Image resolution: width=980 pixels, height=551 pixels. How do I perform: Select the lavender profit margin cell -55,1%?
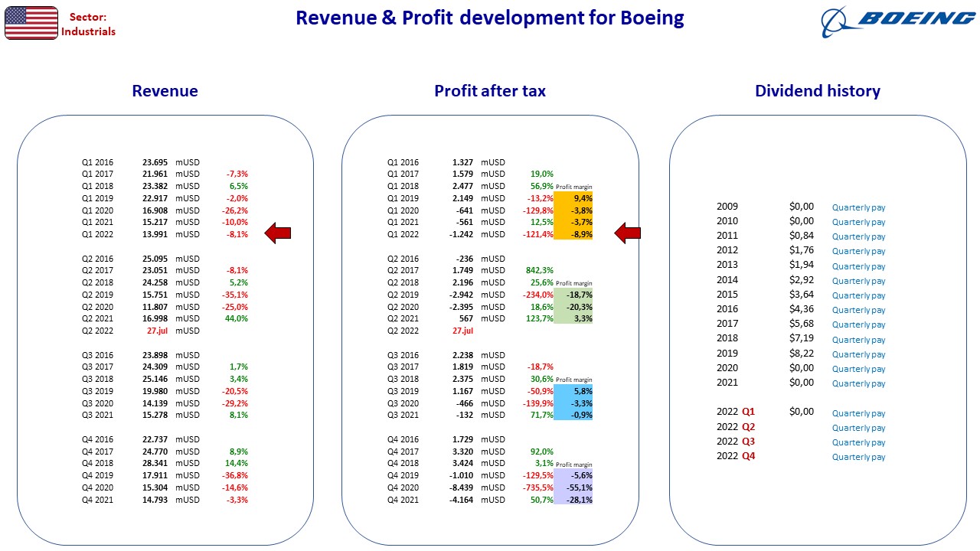[573, 487]
